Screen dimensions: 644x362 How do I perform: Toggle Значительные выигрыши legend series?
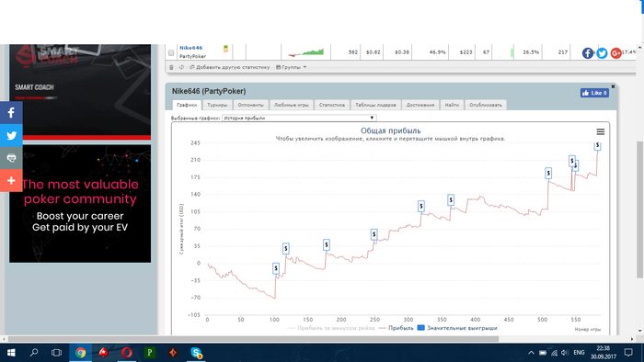457,328
